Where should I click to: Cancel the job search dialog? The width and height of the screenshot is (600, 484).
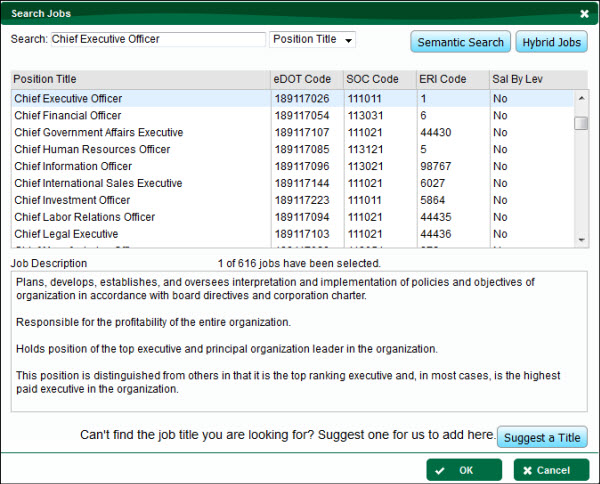pos(551,470)
